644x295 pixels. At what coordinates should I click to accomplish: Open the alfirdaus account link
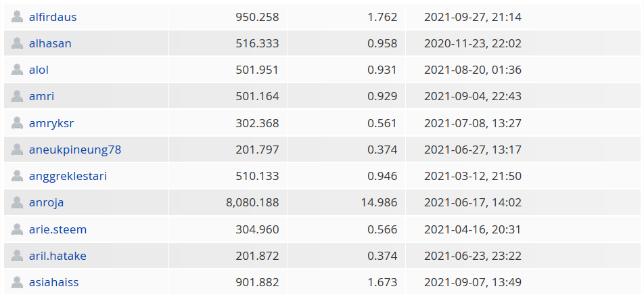53,17
